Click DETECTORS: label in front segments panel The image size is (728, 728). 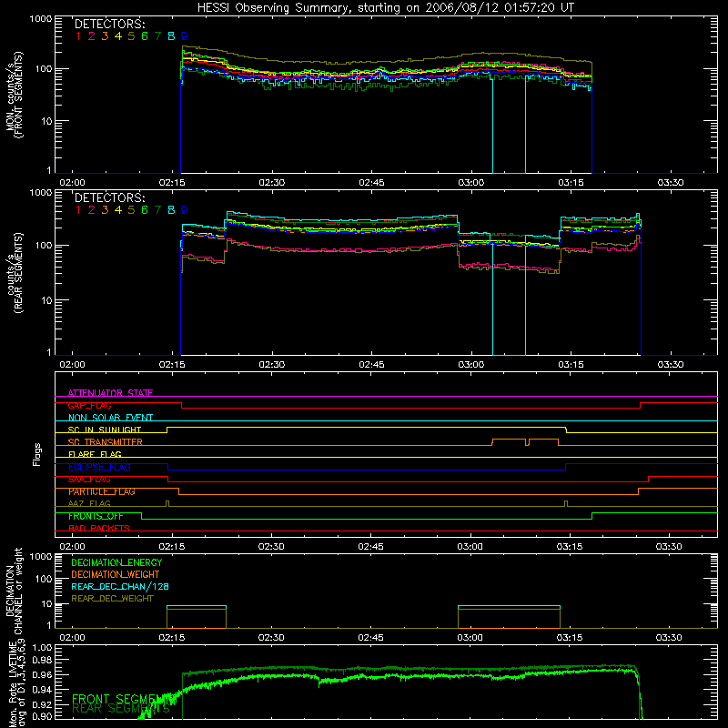click(x=109, y=25)
